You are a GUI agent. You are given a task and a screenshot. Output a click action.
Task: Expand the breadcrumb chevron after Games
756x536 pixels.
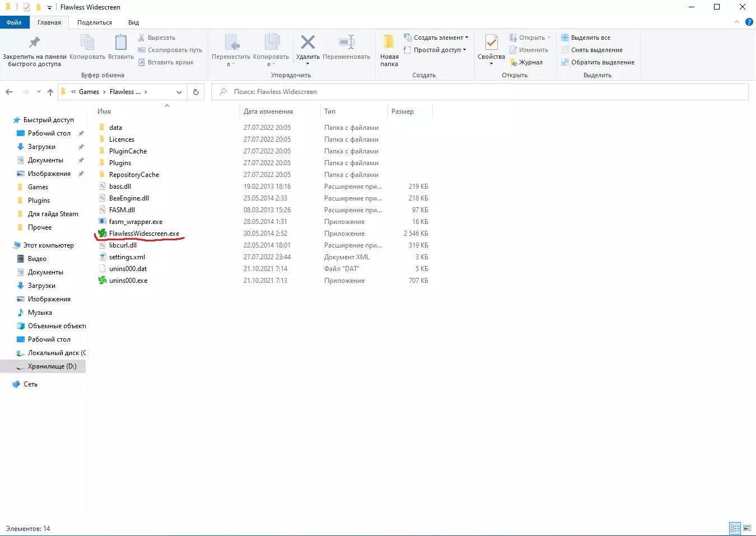[x=104, y=92]
